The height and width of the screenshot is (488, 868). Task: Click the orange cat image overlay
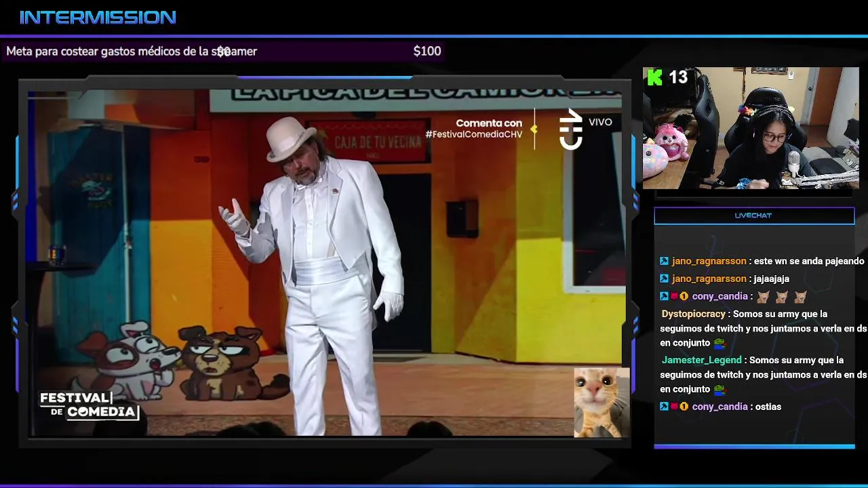(x=601, y=403)
